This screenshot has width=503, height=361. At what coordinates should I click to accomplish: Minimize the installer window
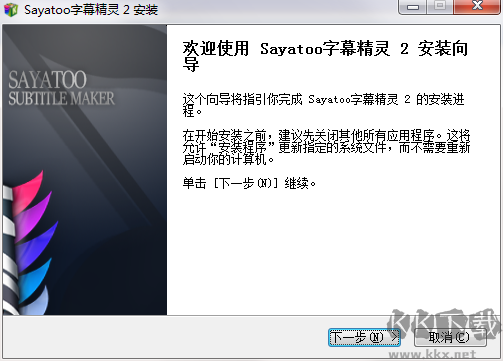point(413,6)
